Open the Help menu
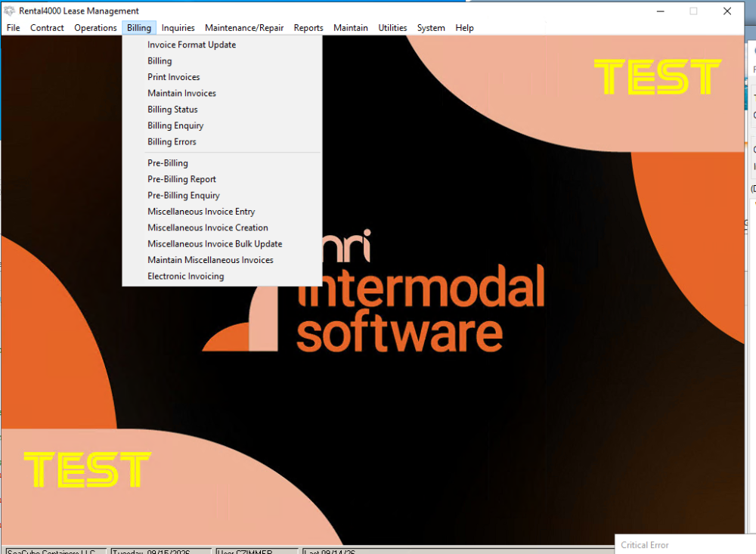Image resolution: width=756 pixels, height=554 pixels. pyautogui.click(x=464, y=28)
